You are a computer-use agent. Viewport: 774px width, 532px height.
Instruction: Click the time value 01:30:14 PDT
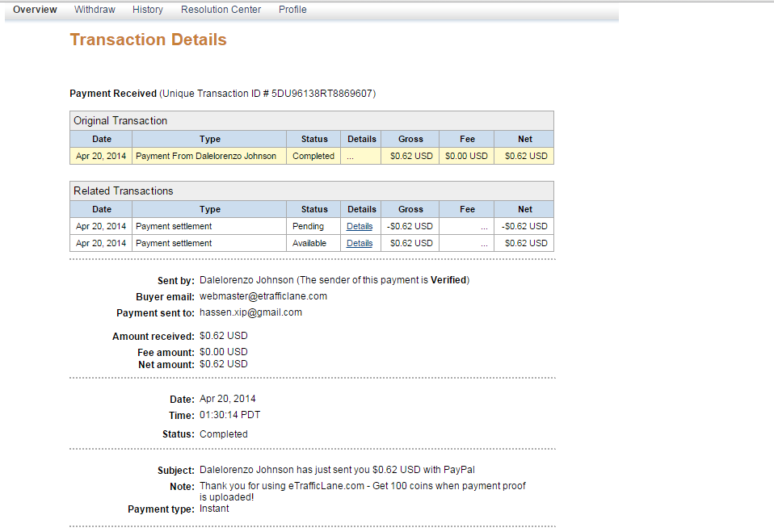click(229, 415)
